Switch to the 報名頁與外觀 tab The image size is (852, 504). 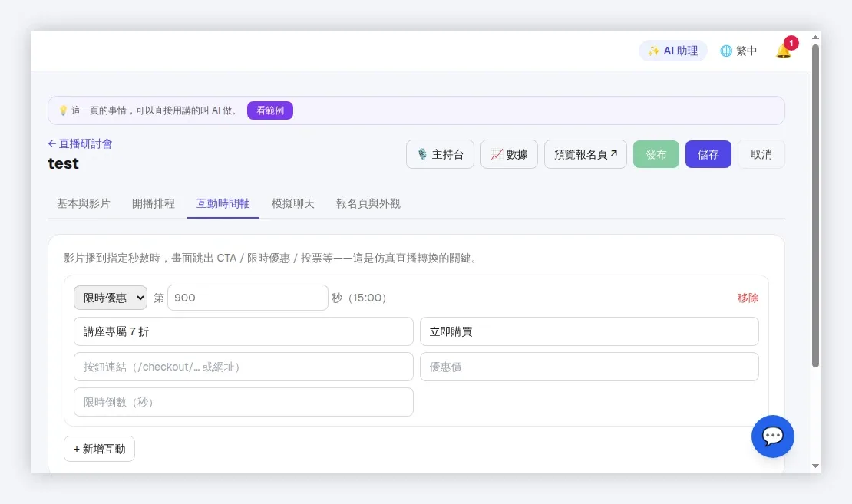pos(368,203)
